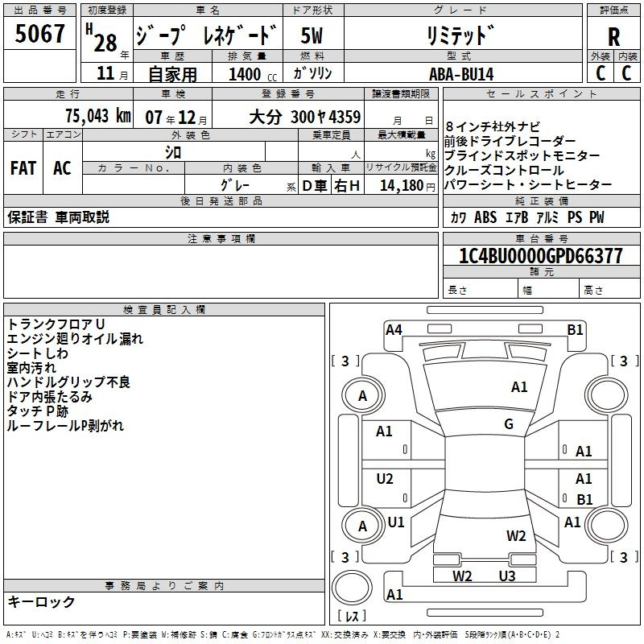Select the FAT shift type cell
This screenshot has height=644, width=644.
23,167
